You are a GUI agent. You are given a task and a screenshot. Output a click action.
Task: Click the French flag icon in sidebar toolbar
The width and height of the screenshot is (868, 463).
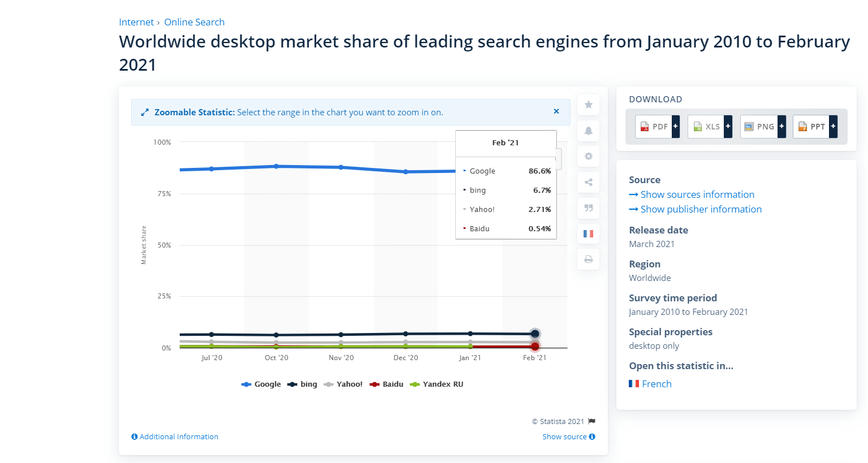(588, 233)
